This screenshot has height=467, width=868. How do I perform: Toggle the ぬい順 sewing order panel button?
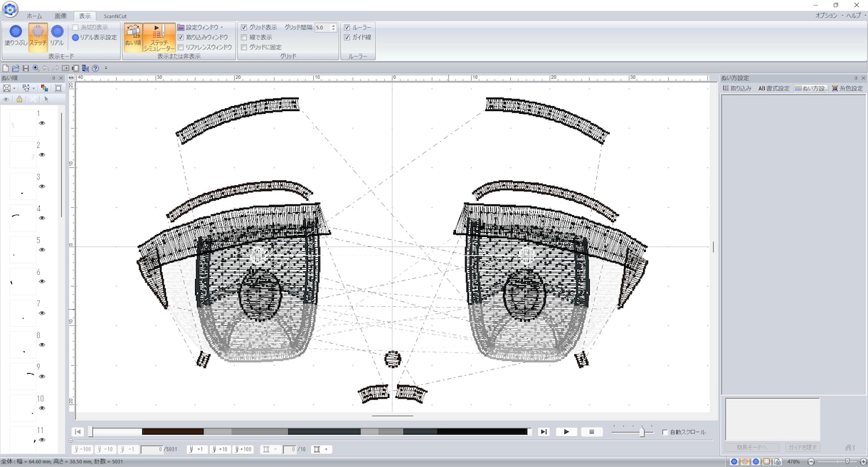[x=133, y=36]
